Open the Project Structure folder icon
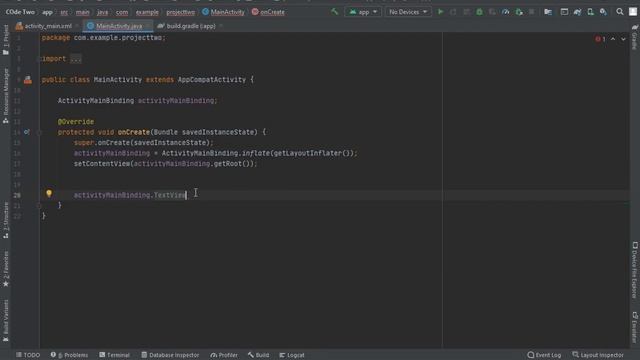This screenshot has height=360, width=640. pos(548,12)
